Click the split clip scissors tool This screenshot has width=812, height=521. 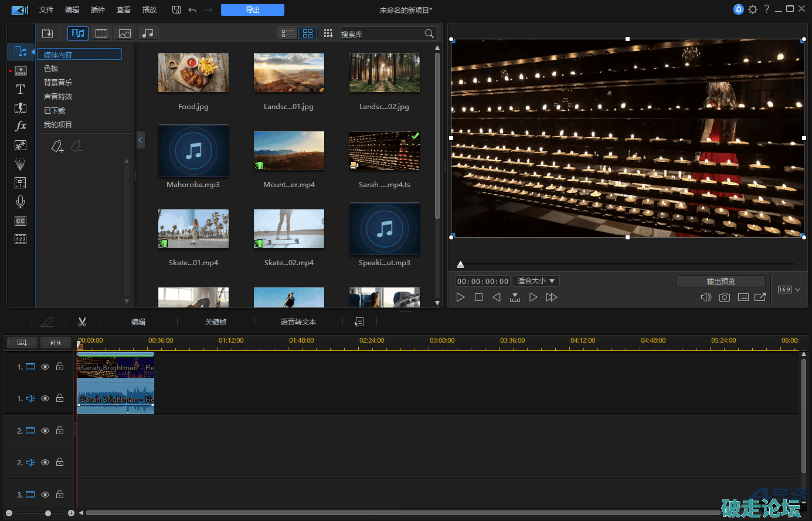(x=82, y=322)
